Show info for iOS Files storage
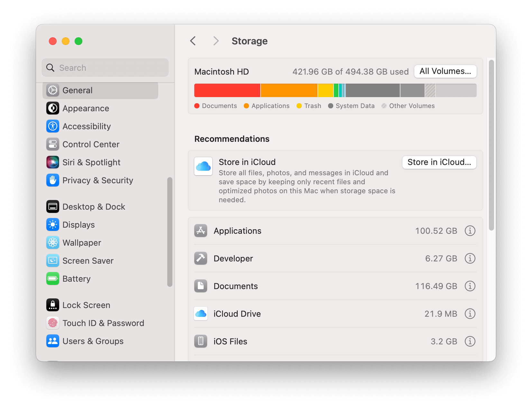 (x=470, y=341)
